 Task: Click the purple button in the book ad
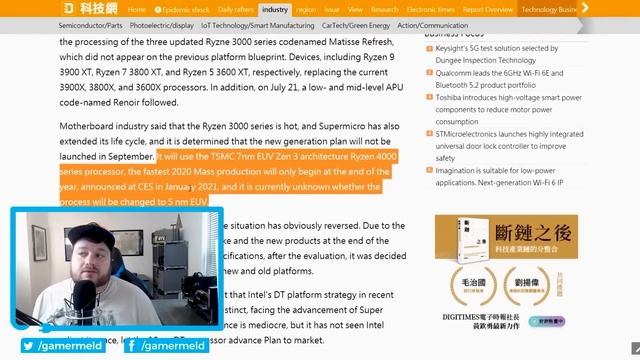click(547, 322)
